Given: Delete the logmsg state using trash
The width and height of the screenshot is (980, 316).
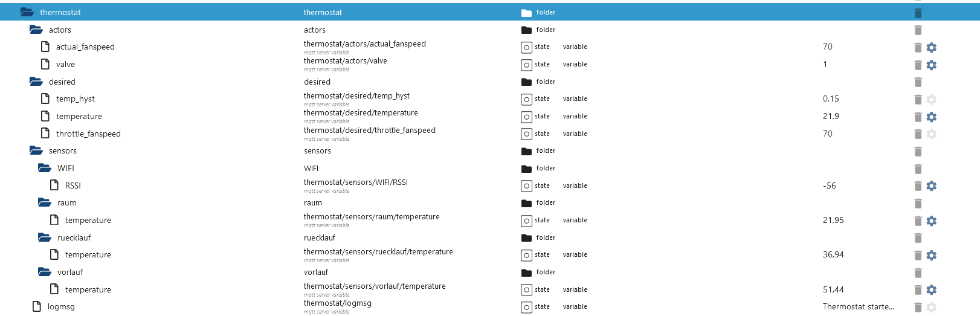Looking at the screenshot, I should tap(918, 307).
